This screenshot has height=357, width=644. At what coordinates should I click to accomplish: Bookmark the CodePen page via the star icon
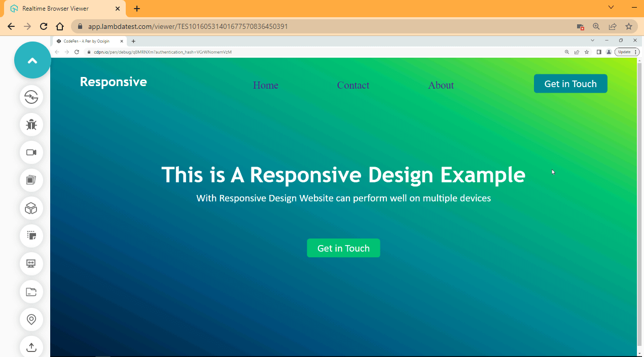tap(587, 52)
